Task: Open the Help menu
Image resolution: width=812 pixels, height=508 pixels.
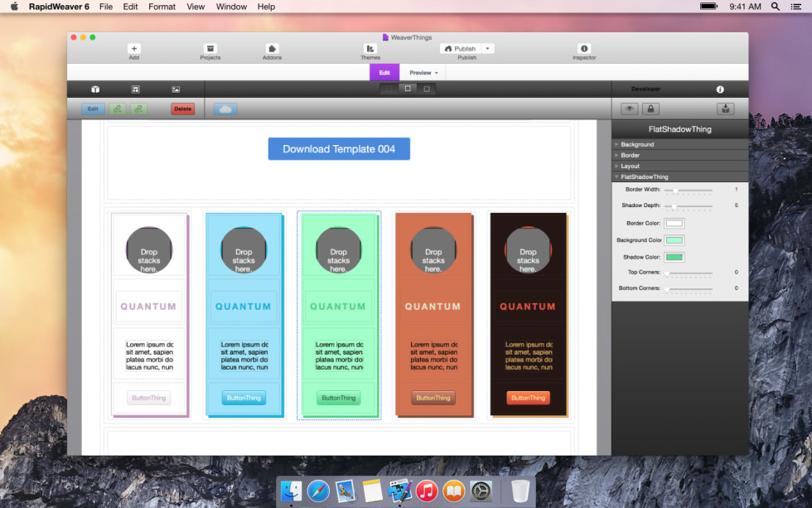Action: pyautogui.click(x=266, y=7)
